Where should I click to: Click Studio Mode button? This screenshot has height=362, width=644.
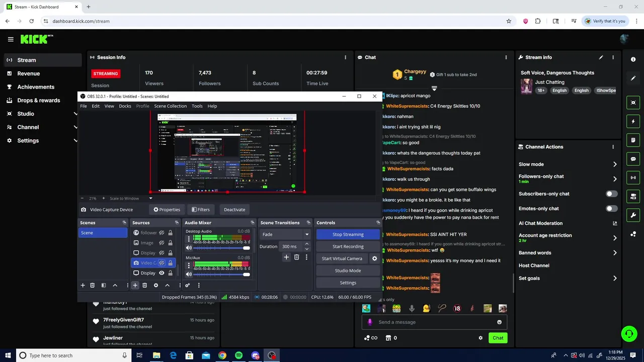pyautogui.click(x=348, y=270)
